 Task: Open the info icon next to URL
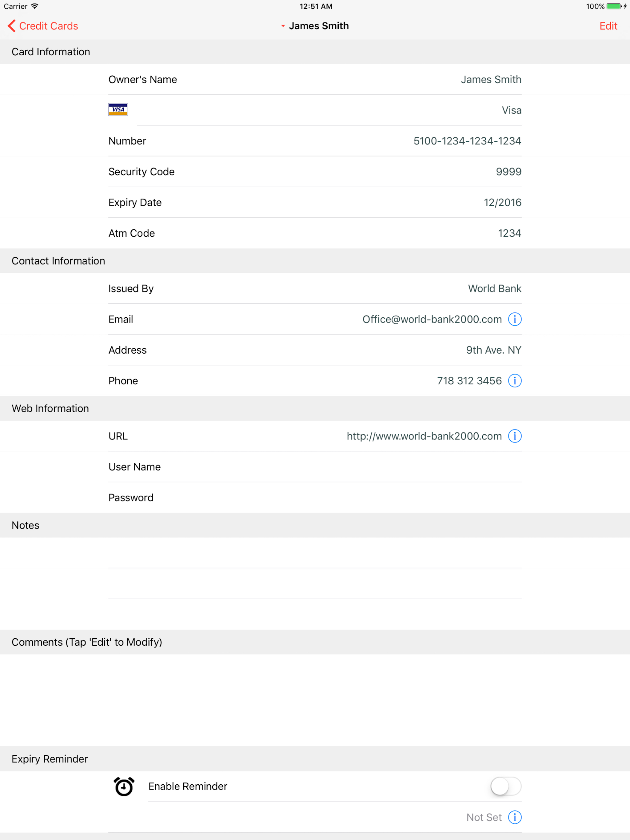click(x=514, y=436)
